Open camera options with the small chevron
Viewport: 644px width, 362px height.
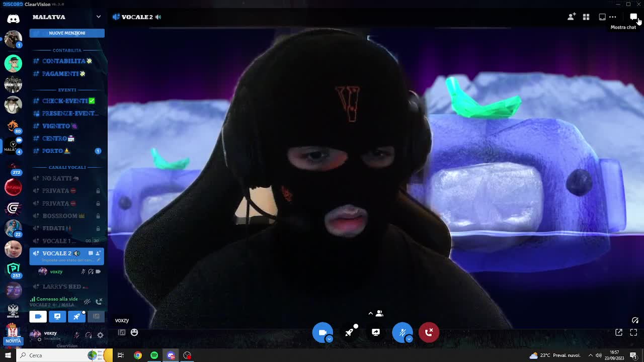tap(330, 339)
